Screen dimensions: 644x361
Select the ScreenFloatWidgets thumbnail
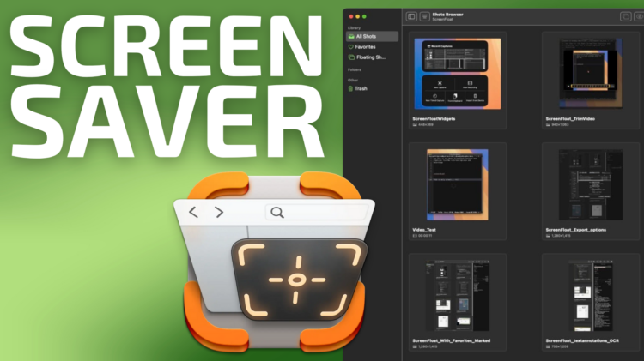point(458,74)
